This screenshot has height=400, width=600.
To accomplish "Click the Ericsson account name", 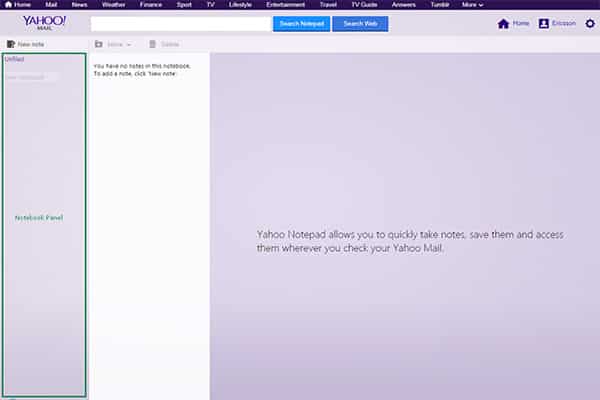I will click(564, 23).
